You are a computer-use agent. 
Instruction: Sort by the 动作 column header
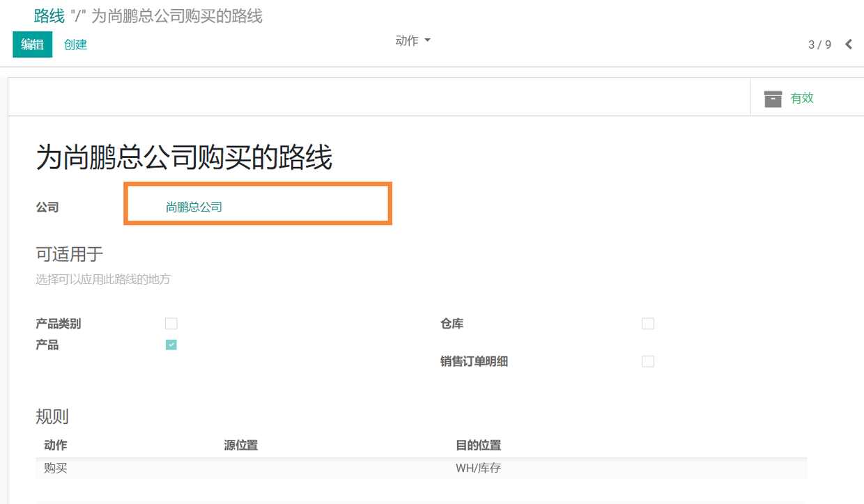(x=56, y=446)
